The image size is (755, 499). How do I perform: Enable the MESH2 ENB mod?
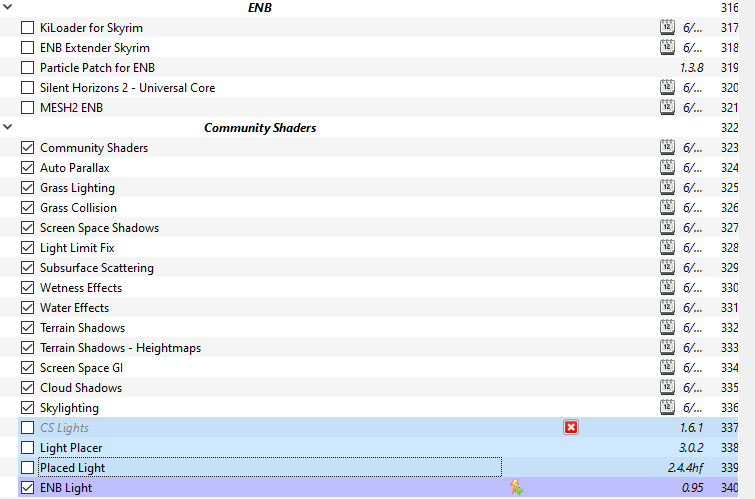tap(27, 107)
